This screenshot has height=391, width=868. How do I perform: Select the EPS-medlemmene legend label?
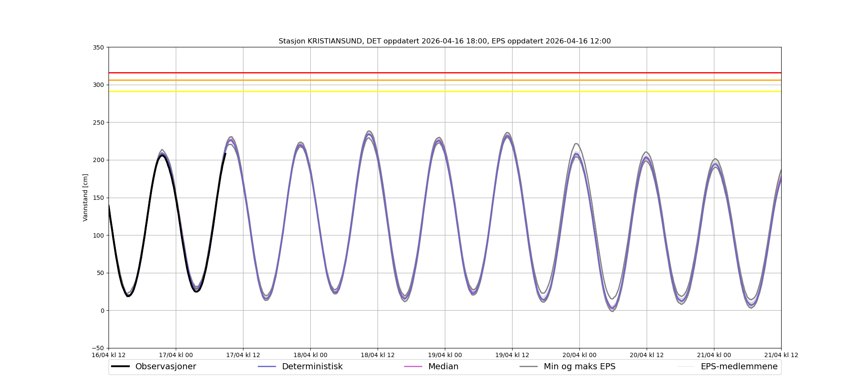point(739,367)
